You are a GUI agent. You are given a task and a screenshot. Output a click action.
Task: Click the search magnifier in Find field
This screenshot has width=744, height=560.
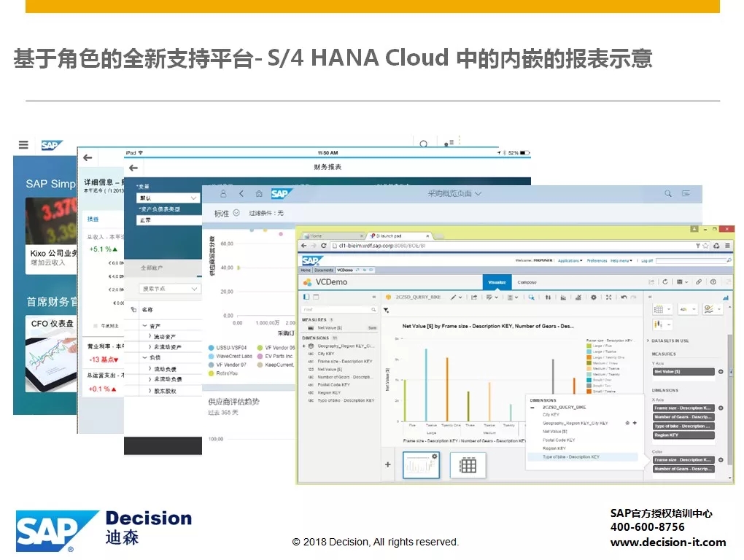373,310
